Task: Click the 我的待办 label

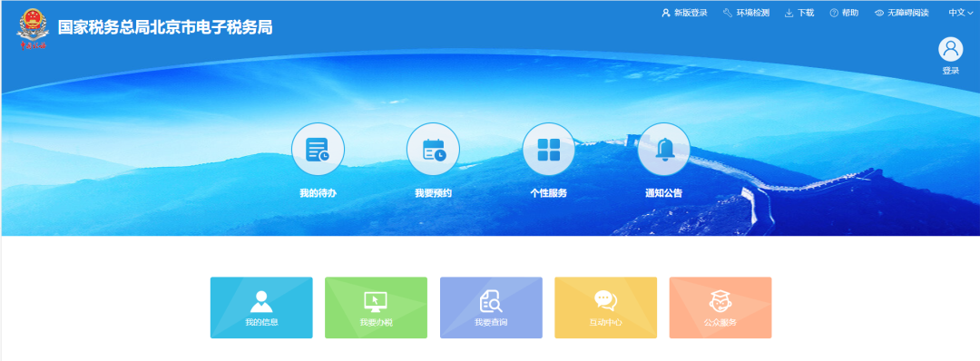Action: (318, 193)
